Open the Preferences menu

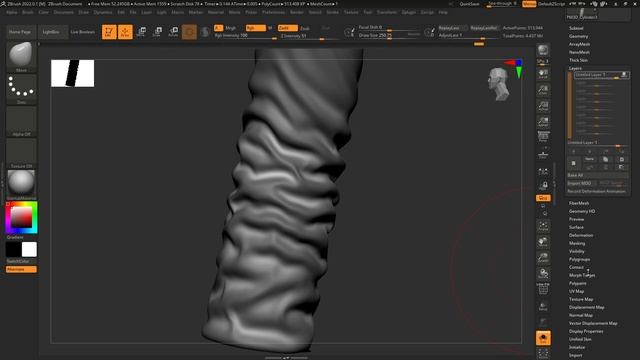[x=273, y=12]
